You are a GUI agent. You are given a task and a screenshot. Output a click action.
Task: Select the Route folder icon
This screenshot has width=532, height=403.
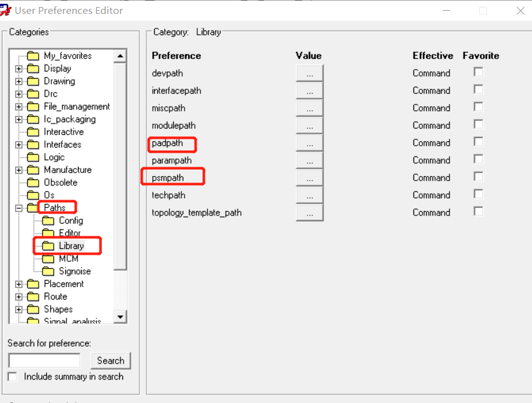[33, 297]
